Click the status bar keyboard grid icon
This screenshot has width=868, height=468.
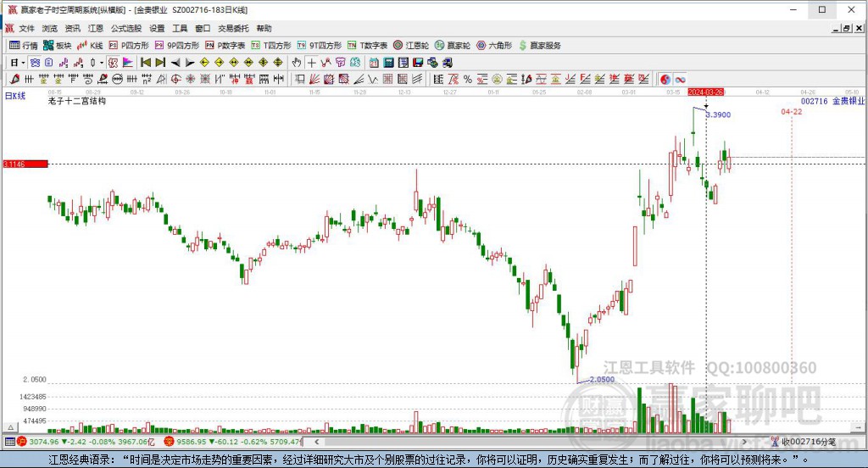10,442
